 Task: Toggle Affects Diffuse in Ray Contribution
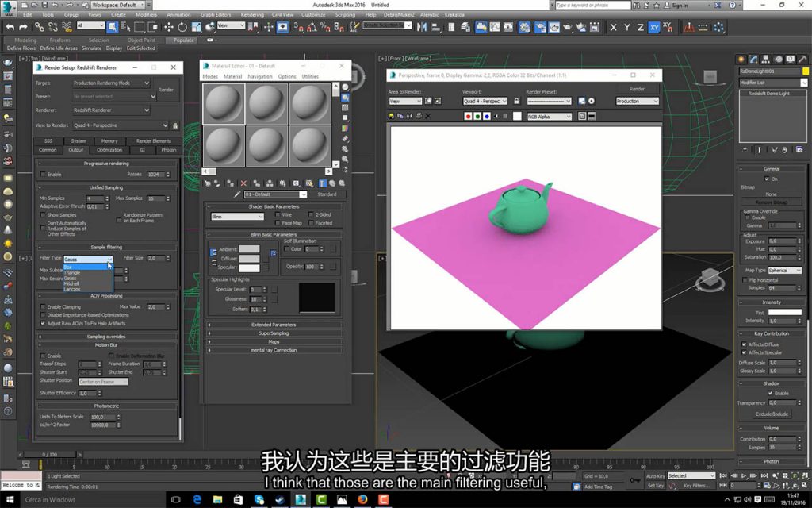(x=744, y=344)
